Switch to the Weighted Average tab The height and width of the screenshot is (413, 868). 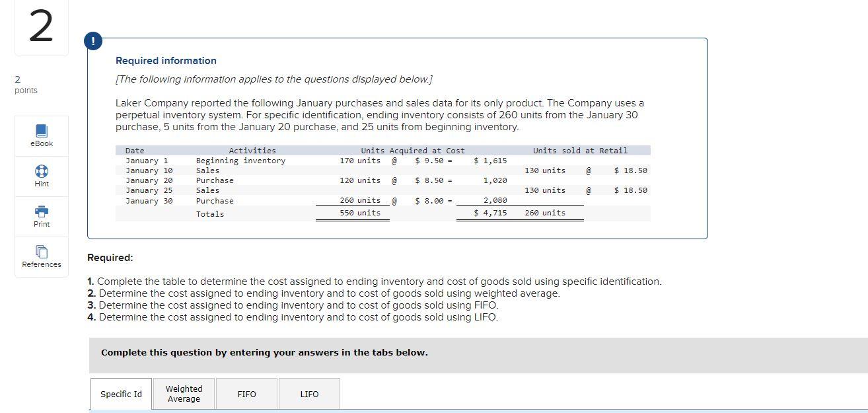pos(184,394)
